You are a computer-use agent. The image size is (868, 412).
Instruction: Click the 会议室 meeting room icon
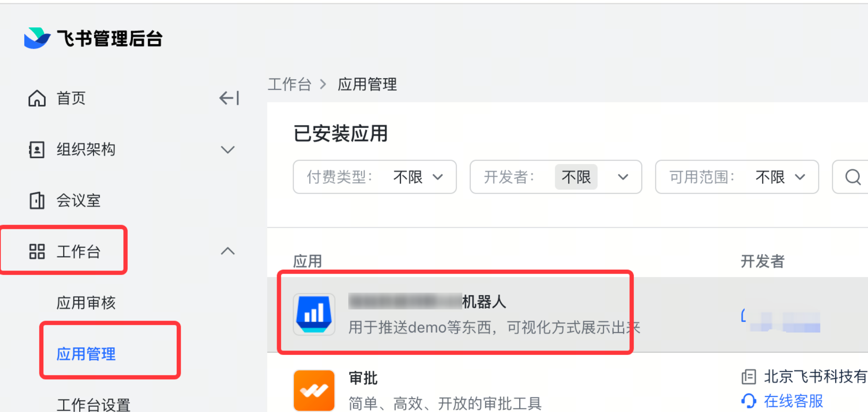(37, 201)
